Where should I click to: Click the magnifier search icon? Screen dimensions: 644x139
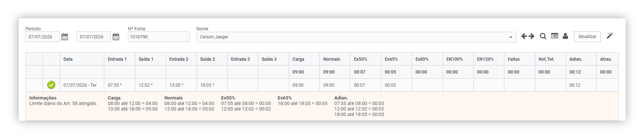[543, 36]
